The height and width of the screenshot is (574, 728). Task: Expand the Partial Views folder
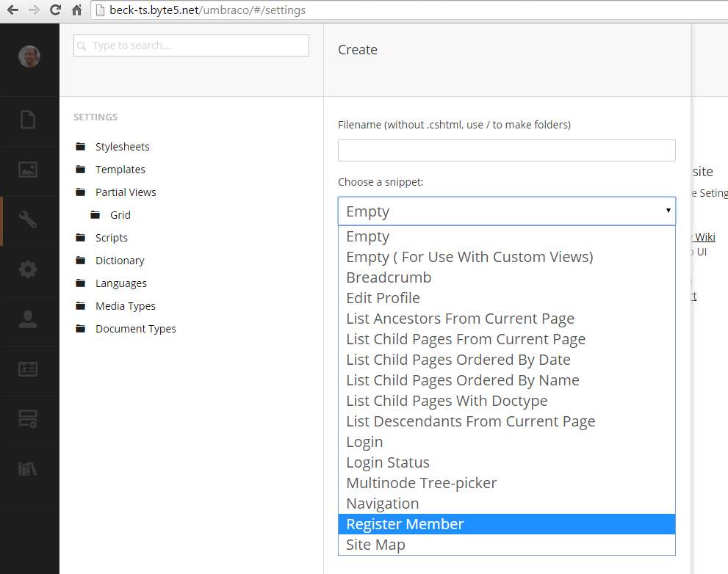click(126, 192)
